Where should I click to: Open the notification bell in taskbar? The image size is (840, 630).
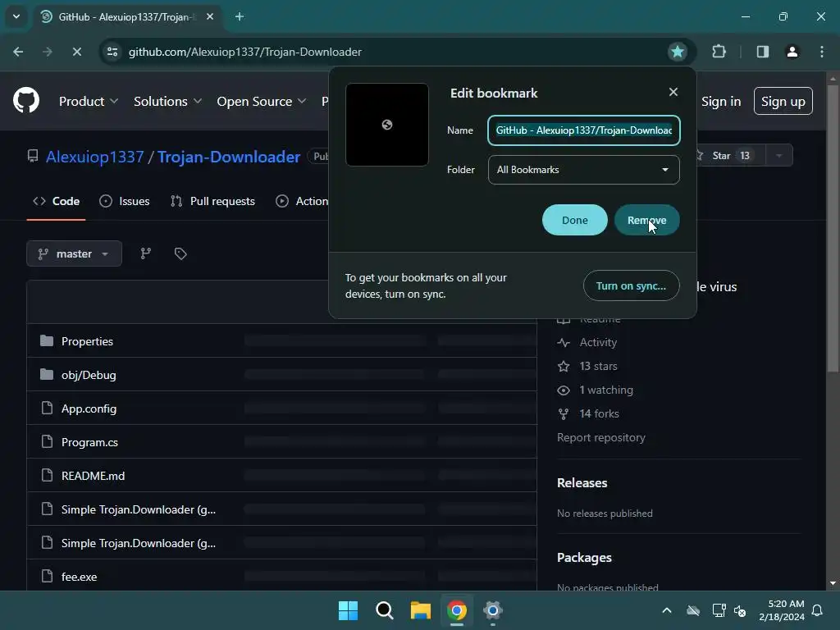(817, 610)
